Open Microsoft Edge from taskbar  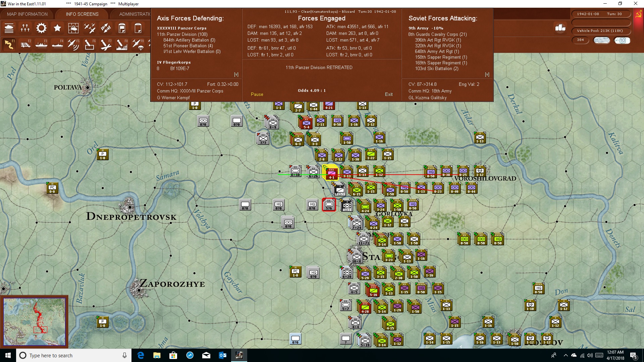(141, 355)
